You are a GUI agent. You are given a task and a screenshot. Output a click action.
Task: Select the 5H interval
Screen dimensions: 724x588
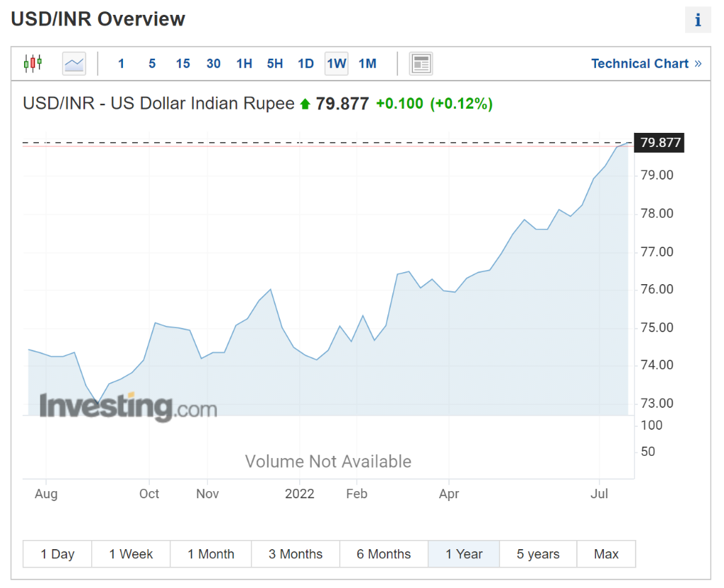pyautogui.click(x=275, y=64)
